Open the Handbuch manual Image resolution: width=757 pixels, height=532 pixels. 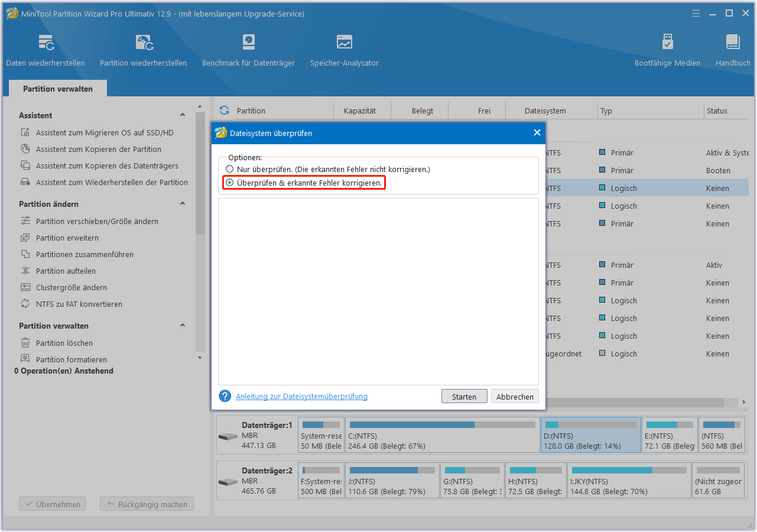click(733, 50)
